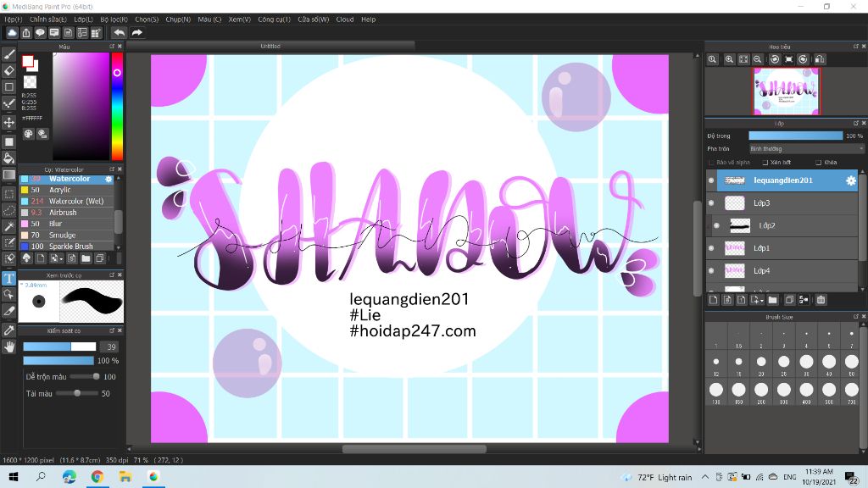Show hidden system tray icons chevron
This screenshot has height=488, width=868.
(x=704, y=477)
